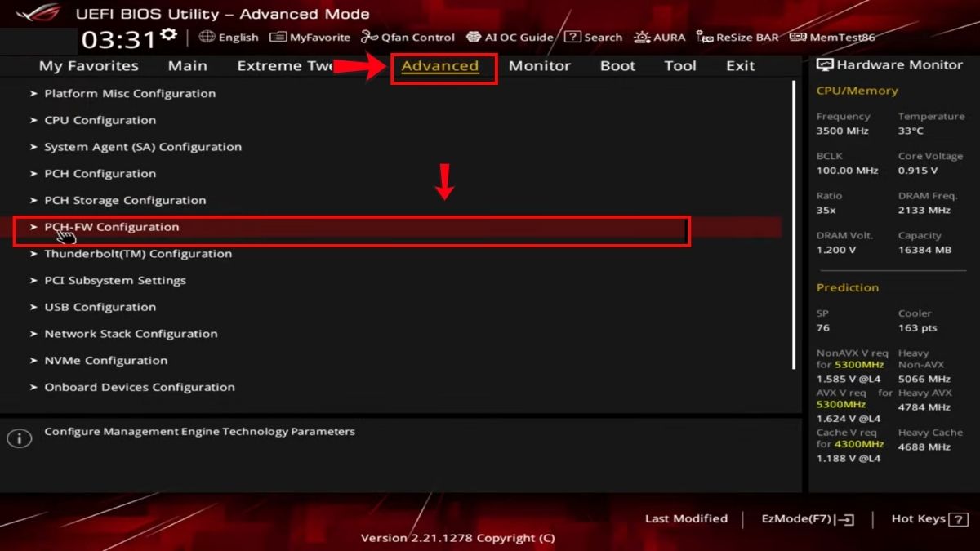
Task: Click the settings list vertical scrollbar
Action: tap(795, 224)
